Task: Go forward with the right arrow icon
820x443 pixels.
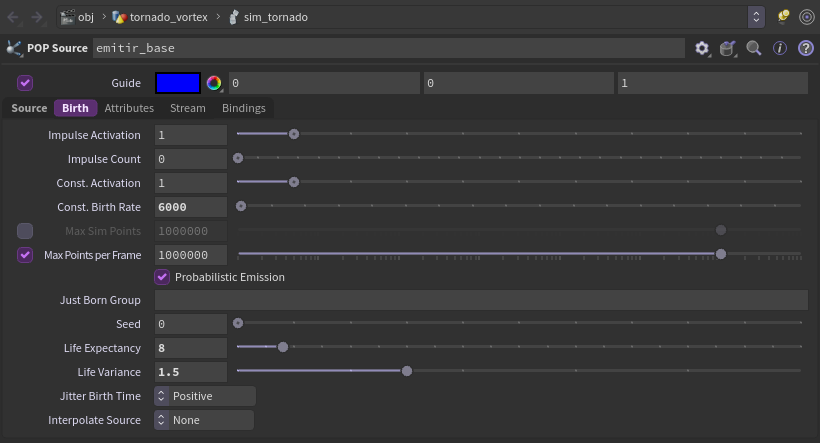Action: pos(37,17)
